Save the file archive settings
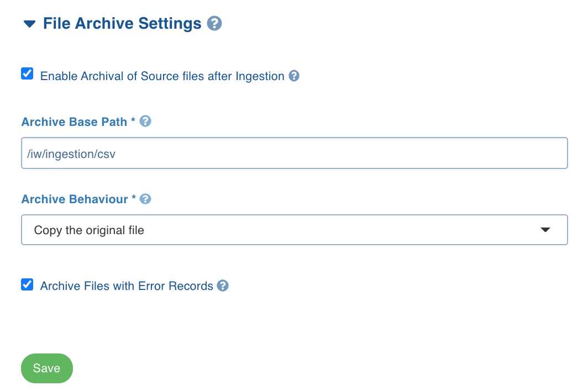This screenshot has width=588, height=391. (x=47, y=368)
